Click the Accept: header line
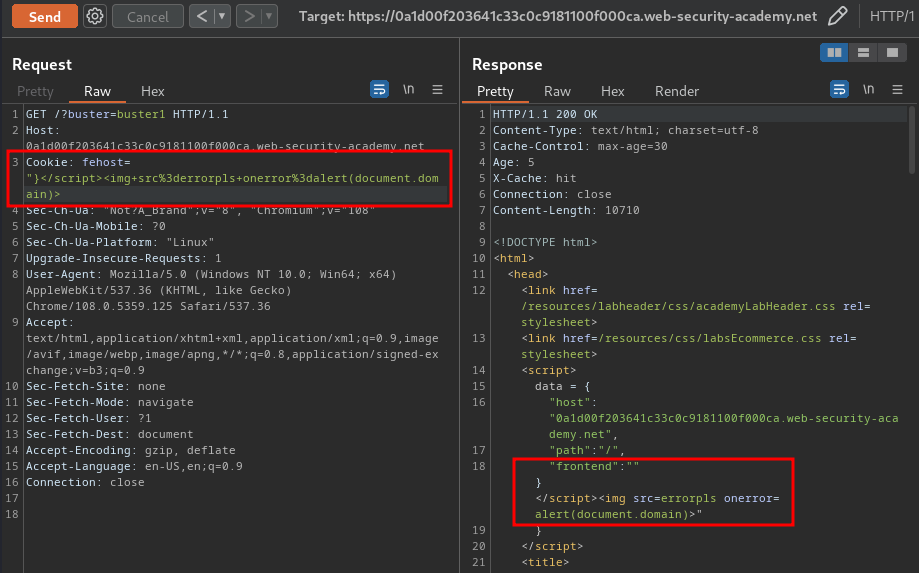Image resolution: width=919 pixels, height=573 pixels. coord(50,322)
